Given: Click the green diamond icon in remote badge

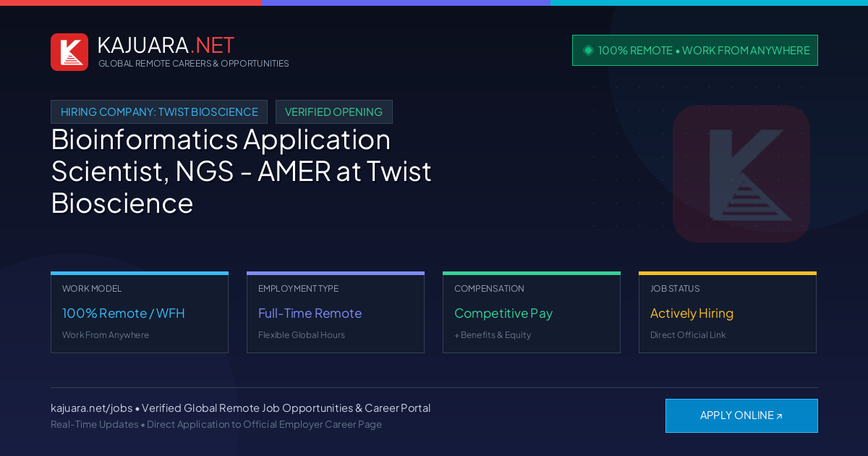Looking at the screenshot, I should (x=588, y=51).
